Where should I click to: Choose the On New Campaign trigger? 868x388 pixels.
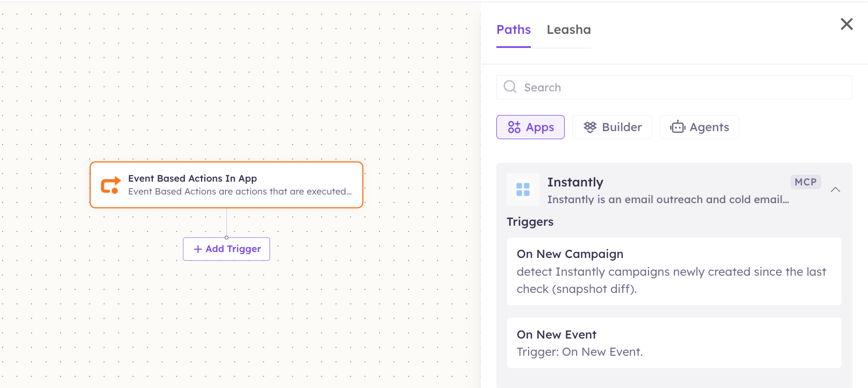tap(674, 271)
